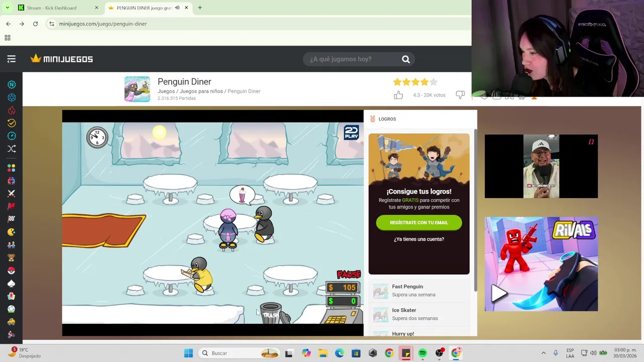
Task: Open the Windows Start menu
Action: tap(188, 353)
